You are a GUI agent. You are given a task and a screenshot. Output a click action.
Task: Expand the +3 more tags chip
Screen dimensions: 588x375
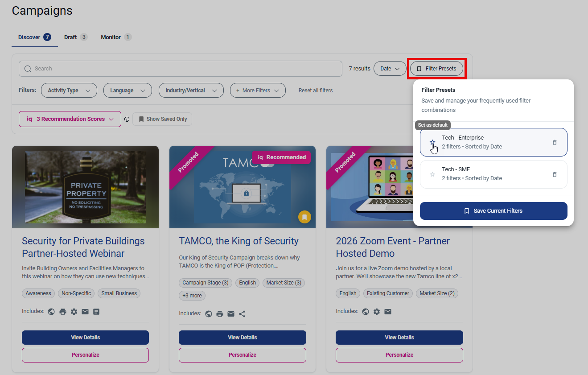[192, 296]
